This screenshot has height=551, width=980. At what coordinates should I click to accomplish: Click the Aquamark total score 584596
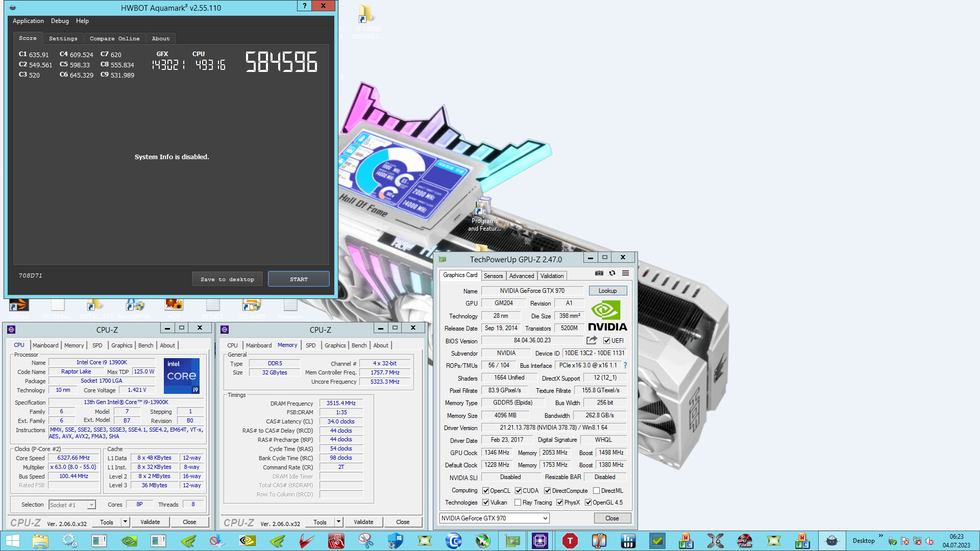[281, 62]
